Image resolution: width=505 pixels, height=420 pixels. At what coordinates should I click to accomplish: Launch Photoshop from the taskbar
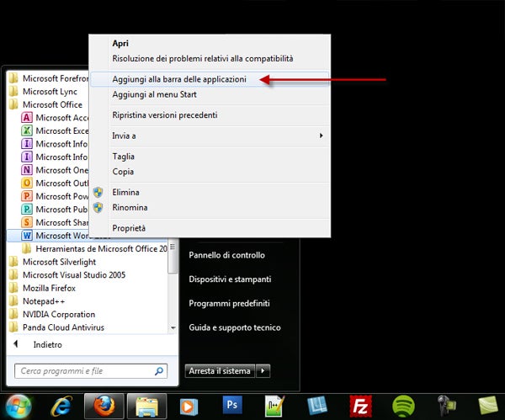[233, 406]
